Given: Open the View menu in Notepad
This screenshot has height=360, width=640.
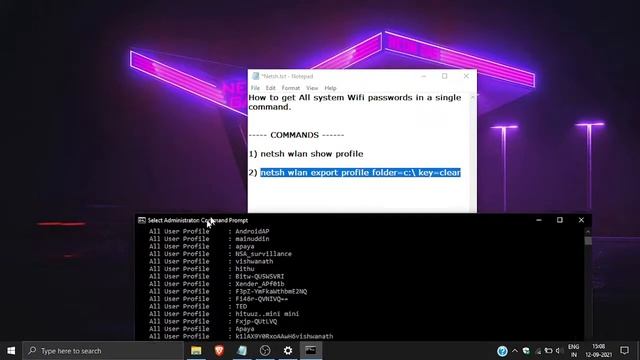Looking at the screenshot, I should click(312, 88).
